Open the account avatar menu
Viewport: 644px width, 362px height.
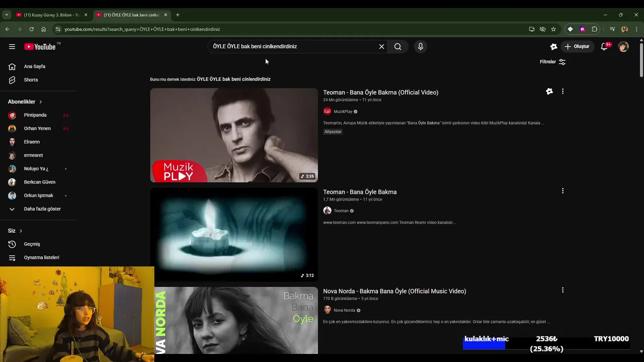(x=623, y=46)
